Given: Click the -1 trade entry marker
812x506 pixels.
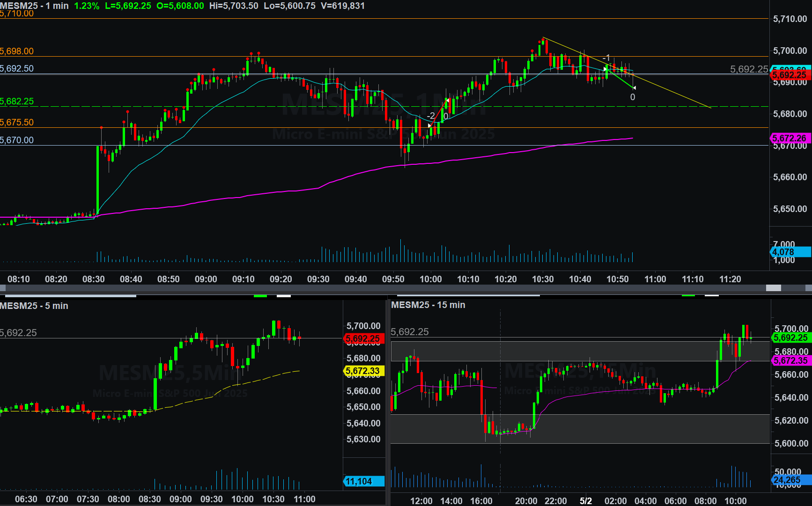Looking at the screenshot, I should click(x=606, y=59).
